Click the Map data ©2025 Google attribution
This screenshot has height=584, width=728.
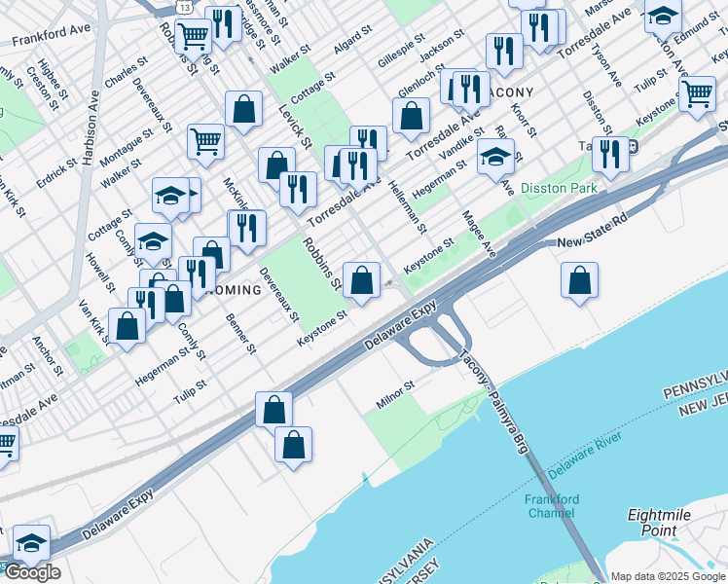[668, 576]
